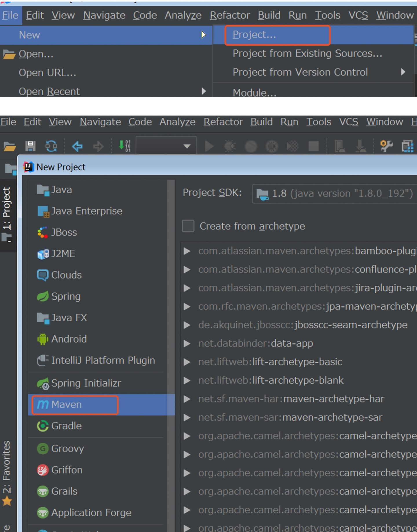Choose Open URL... from the File menu
The height and width of the screenshot is (532, 417).
106,73
